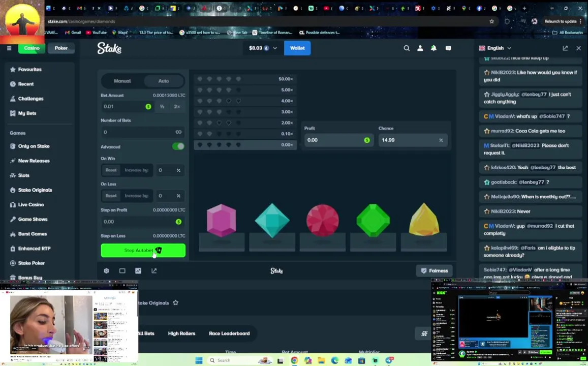Open Chrome from the taskbar
Image resolution: width=588 pixels, height=366 pixels.
[294, 360]
